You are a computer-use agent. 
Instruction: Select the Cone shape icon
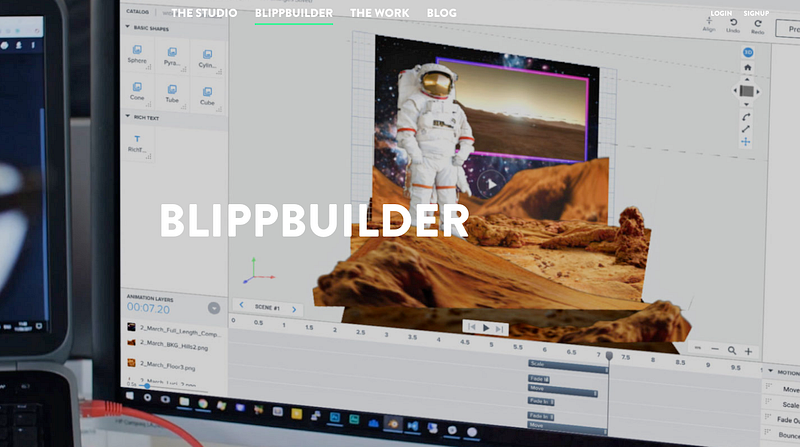tap(137, 87)
